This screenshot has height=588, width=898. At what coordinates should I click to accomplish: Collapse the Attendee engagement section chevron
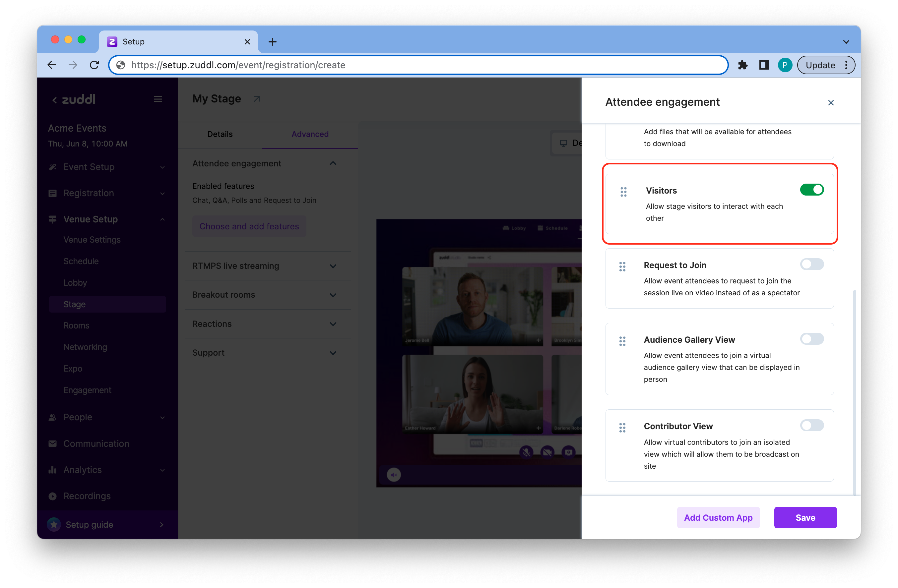coord(333,163)
